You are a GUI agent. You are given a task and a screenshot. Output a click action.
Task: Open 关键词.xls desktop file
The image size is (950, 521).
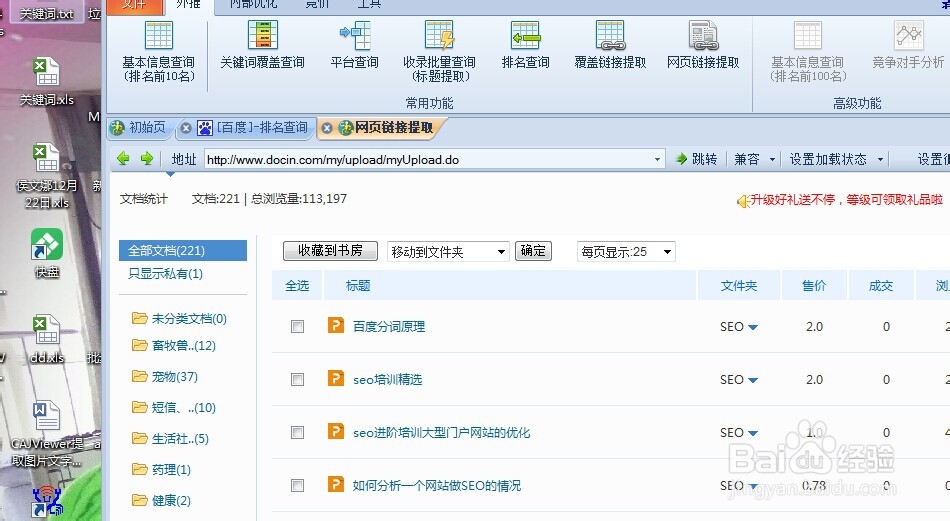[46, 82]
